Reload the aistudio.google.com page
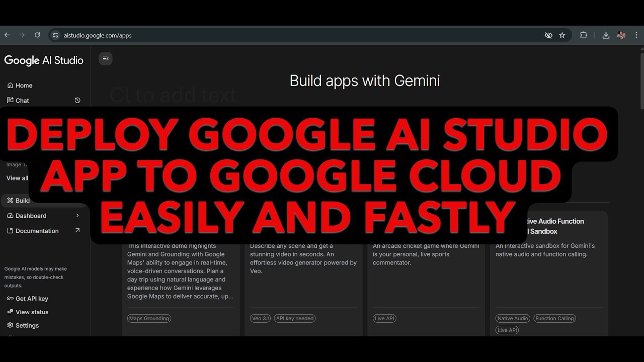The height and width of the screenshot is (362, 644). [x=37, y=35]
